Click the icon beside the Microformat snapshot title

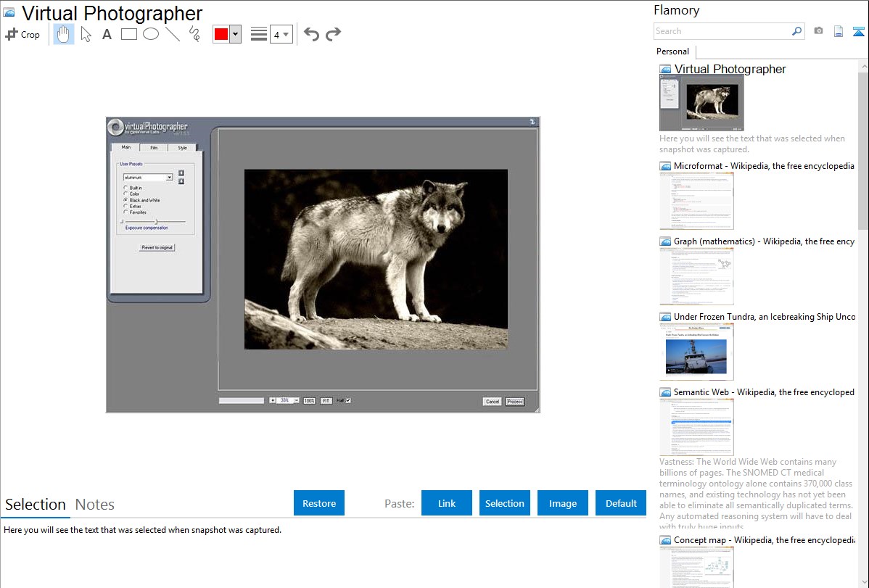(665, 166)
